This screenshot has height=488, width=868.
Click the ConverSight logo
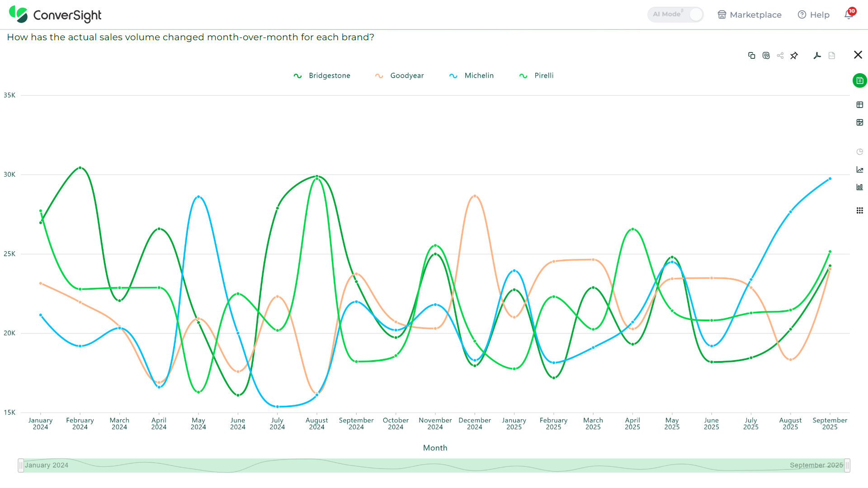pos(55,15)
